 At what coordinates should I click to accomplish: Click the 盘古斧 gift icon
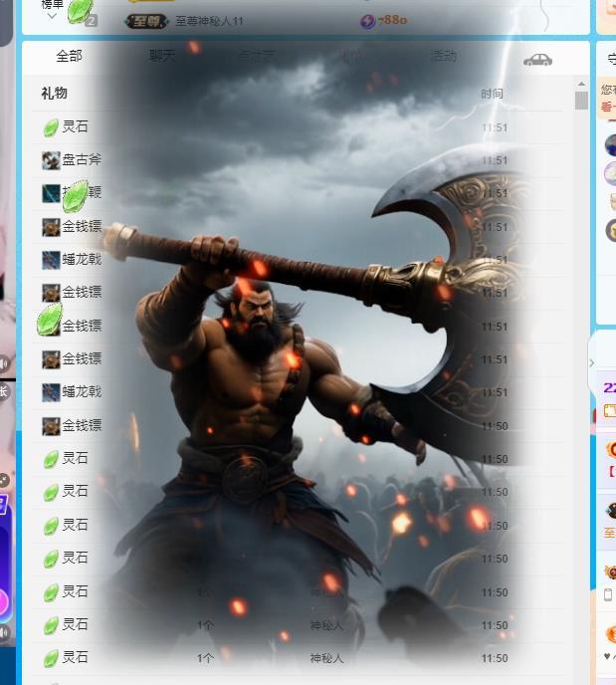[51, 160]
